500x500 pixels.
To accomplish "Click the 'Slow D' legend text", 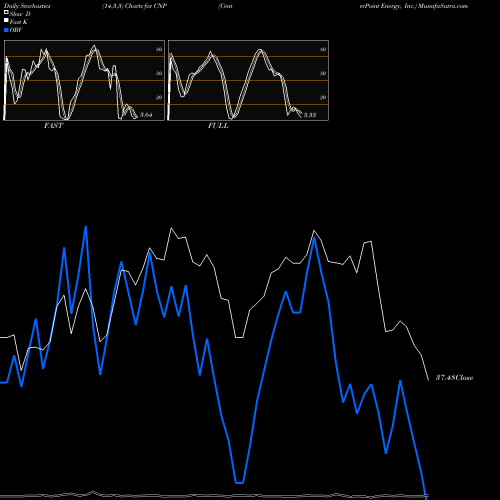I will point(20,14).
